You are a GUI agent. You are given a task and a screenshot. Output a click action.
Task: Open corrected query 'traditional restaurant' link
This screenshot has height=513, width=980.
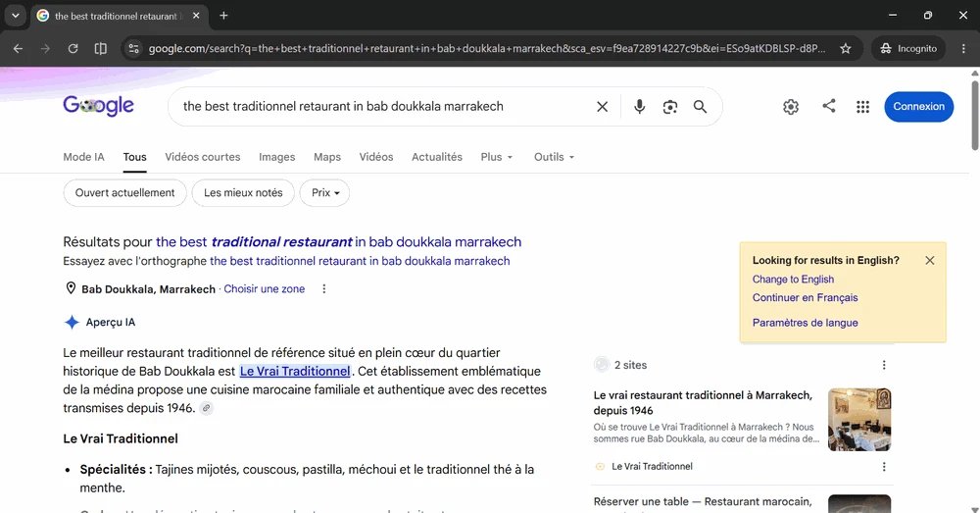pyautogui.click(x=338, y=242)
